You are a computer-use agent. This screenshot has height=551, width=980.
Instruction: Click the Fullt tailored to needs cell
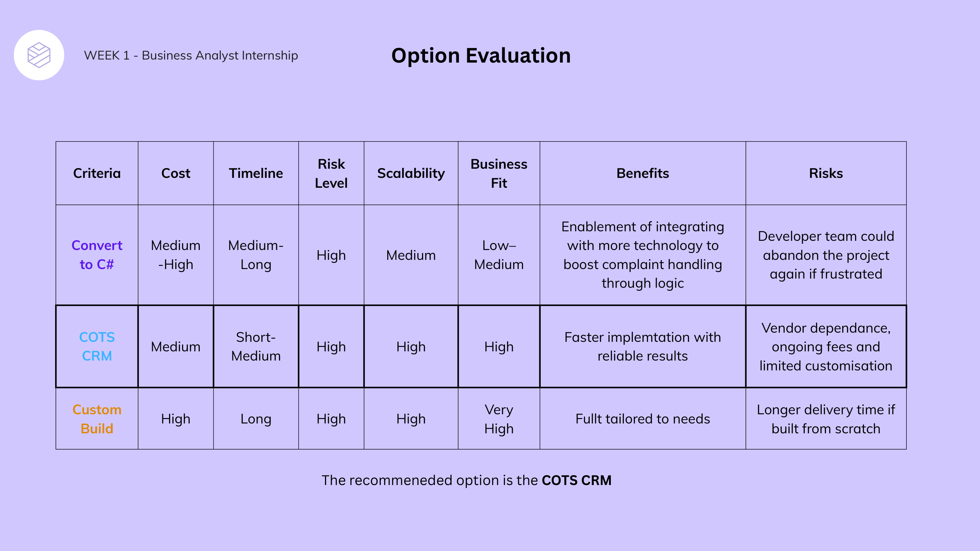[x=642, y=419]
